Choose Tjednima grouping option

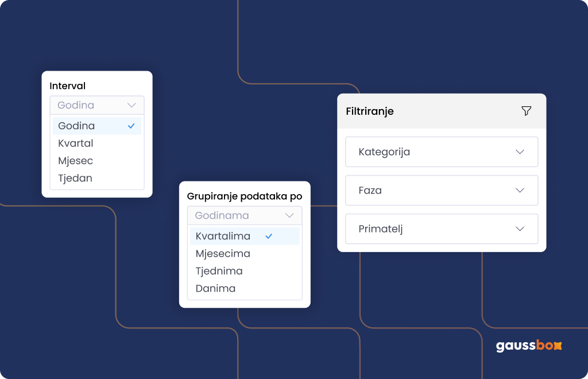pos(245,271)
